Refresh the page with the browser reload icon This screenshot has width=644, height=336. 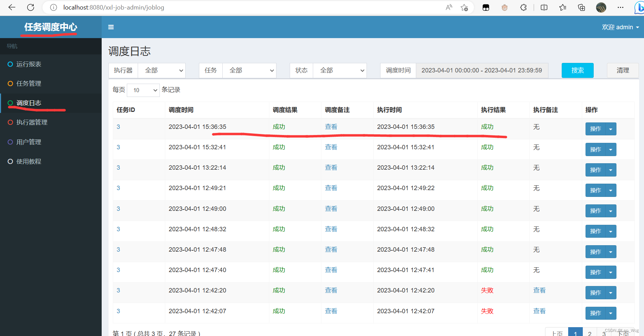pos(31,7)
